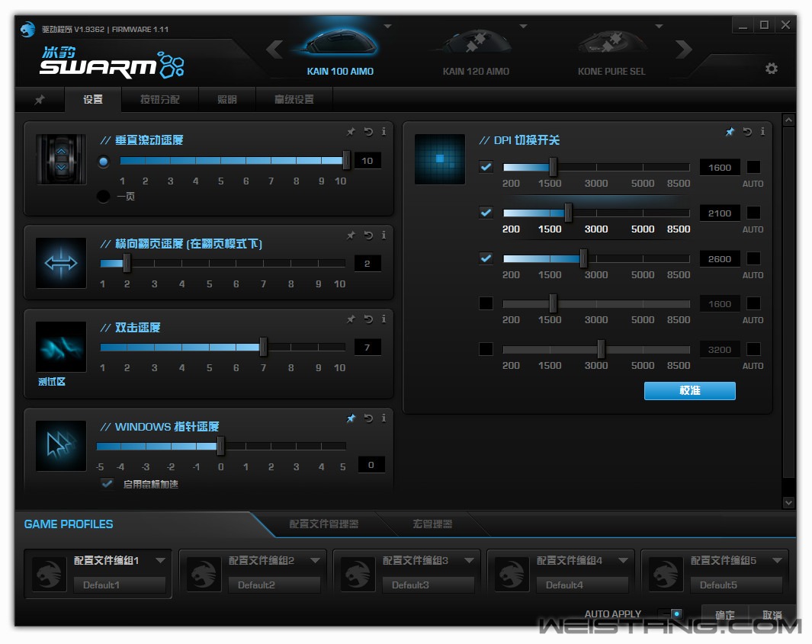The height and width of the screenshot is (644, 812).
Task: Show info for double-click speed
Action: [x=384, y=319]
